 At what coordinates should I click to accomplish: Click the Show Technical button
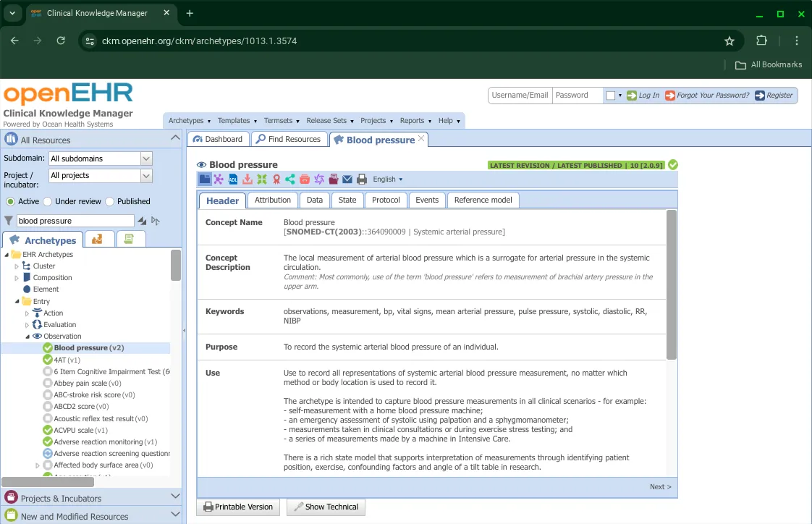[x=326, y=507]
